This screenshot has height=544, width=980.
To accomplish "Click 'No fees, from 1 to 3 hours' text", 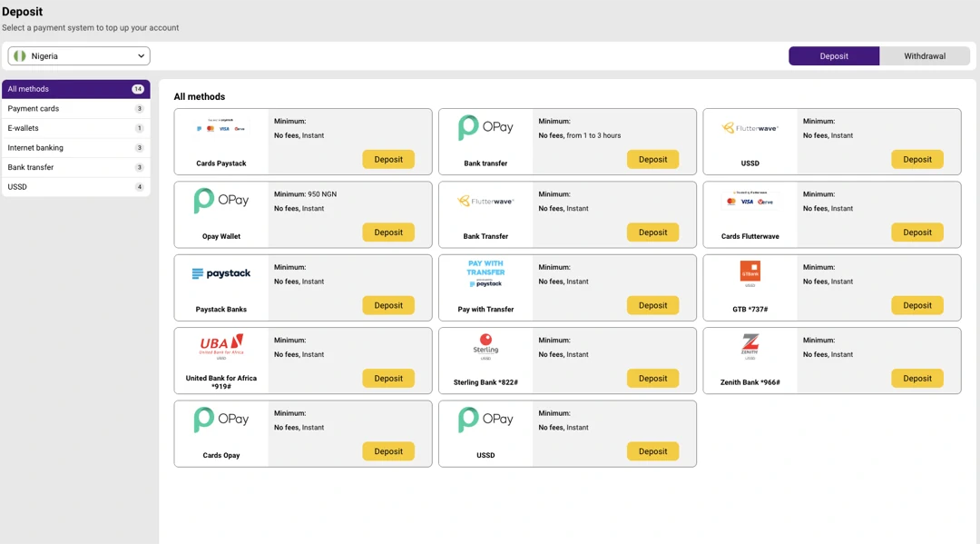I will tap(579, 135).
